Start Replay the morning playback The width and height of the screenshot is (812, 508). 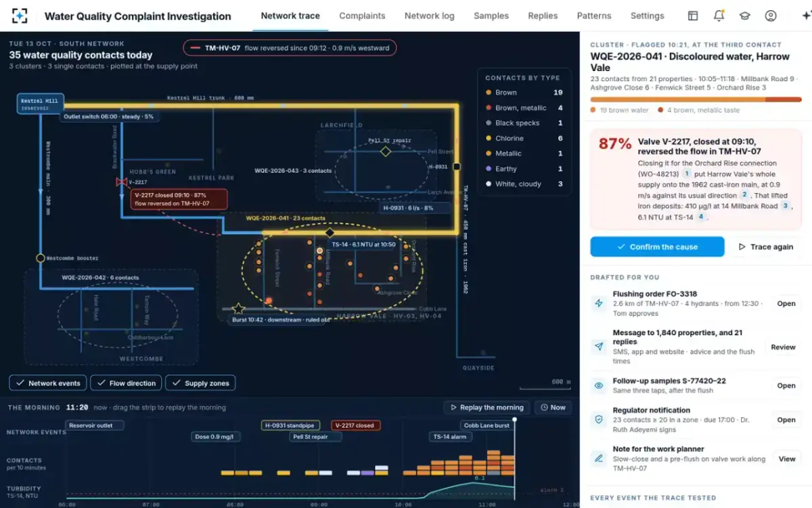[x=487, y=407]
